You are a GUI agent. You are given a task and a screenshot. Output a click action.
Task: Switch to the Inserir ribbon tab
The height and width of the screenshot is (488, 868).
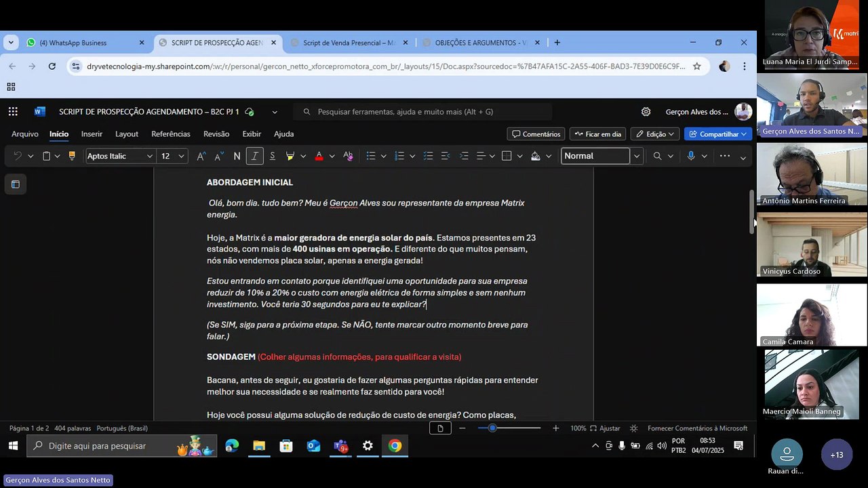(92, 134)
